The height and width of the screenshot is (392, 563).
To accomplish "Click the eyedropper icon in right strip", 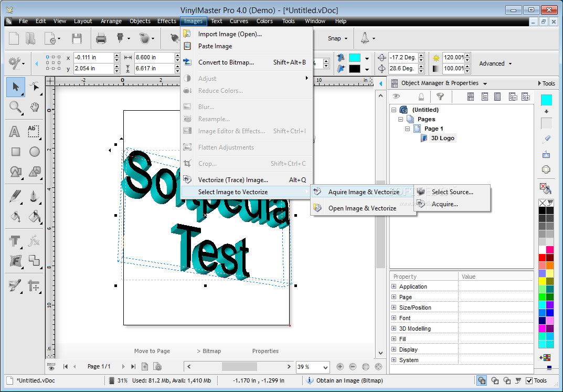I will click(546, 139).
